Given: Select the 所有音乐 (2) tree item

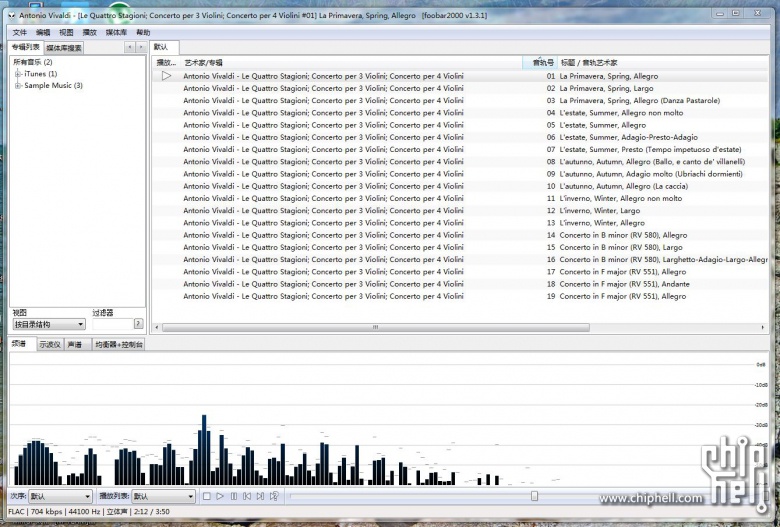Looking at the screenshot, I should click(x=33, y=62).
